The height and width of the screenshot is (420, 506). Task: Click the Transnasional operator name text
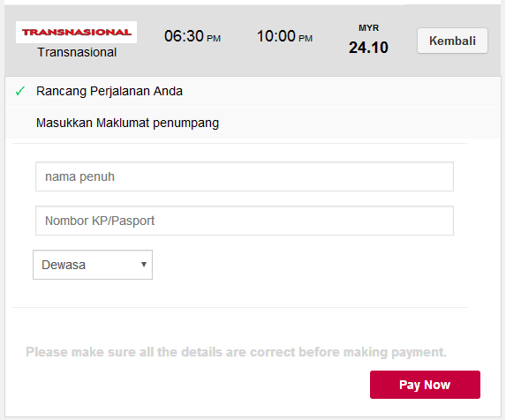point(77,52)
